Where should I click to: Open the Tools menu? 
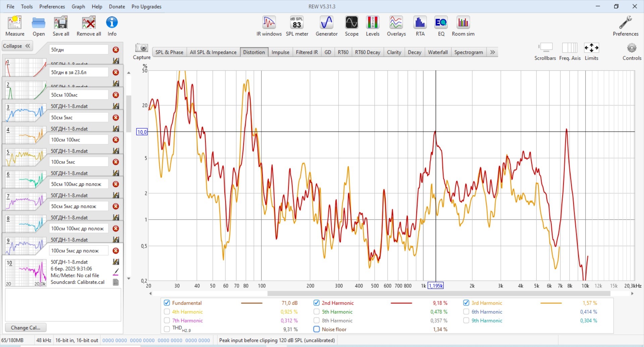pos(27,6)
